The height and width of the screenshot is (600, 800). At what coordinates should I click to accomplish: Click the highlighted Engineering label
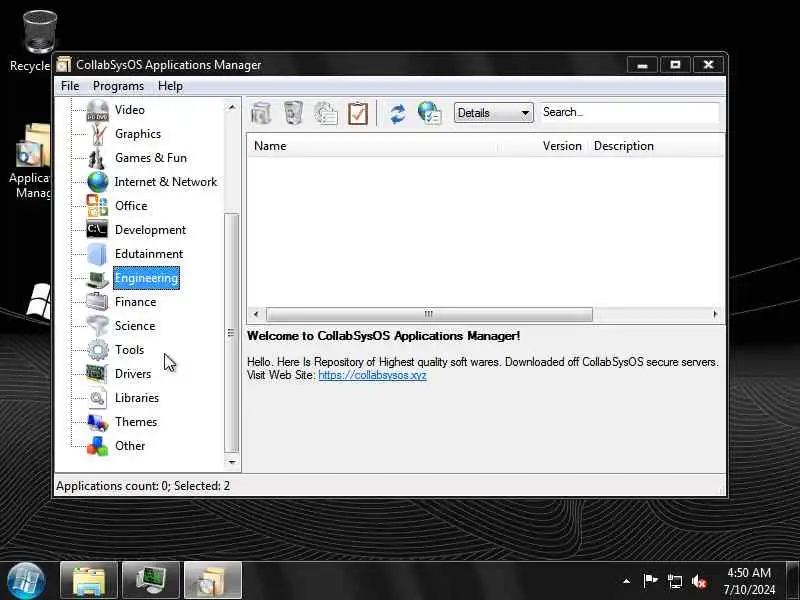(x=146, y=278)
